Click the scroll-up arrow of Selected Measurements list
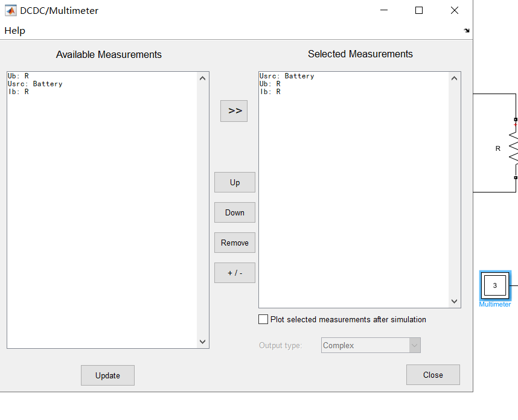Image resolution: width=518 pixels, height=420 pixels. tap(454, 77)
